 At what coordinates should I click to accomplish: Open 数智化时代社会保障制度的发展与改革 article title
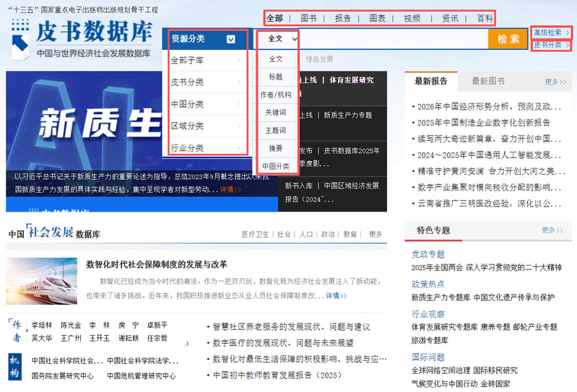tap(156, 264)
